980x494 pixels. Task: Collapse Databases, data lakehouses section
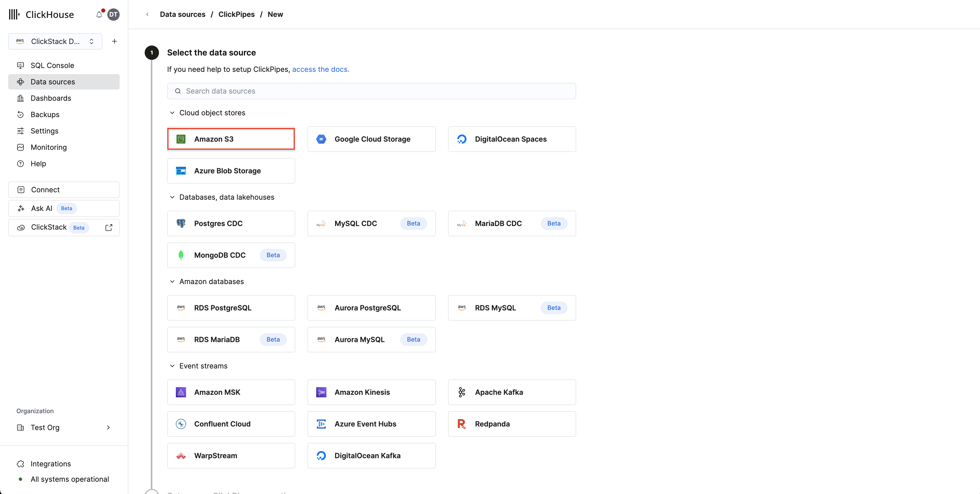172,197
